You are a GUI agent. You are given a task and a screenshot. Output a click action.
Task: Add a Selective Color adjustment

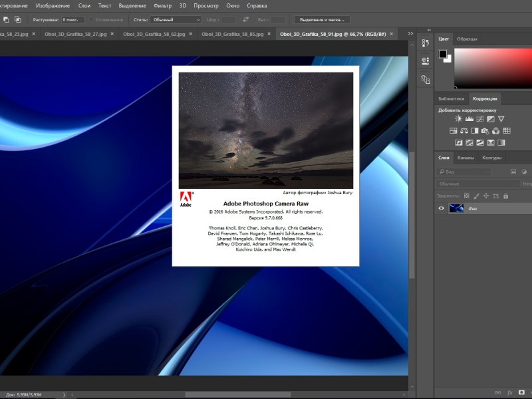tap(491, 142)
